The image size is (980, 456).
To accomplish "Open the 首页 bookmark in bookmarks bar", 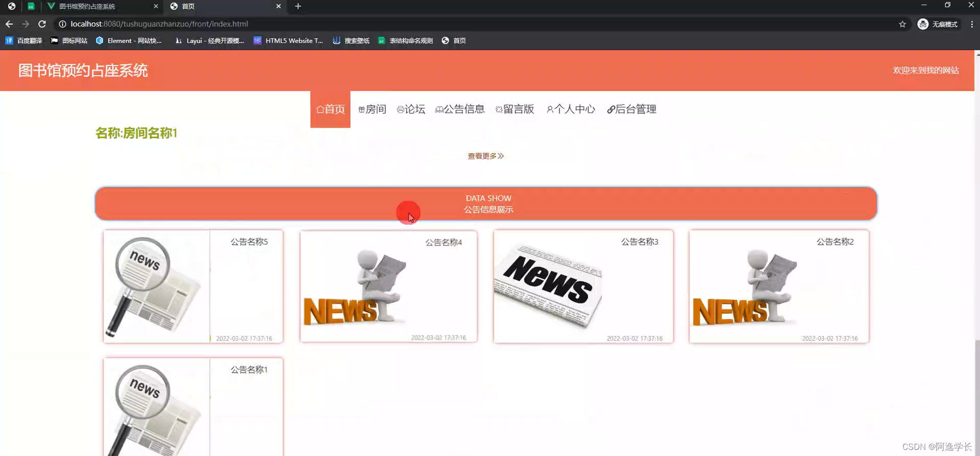I will [x=454, y=40].
